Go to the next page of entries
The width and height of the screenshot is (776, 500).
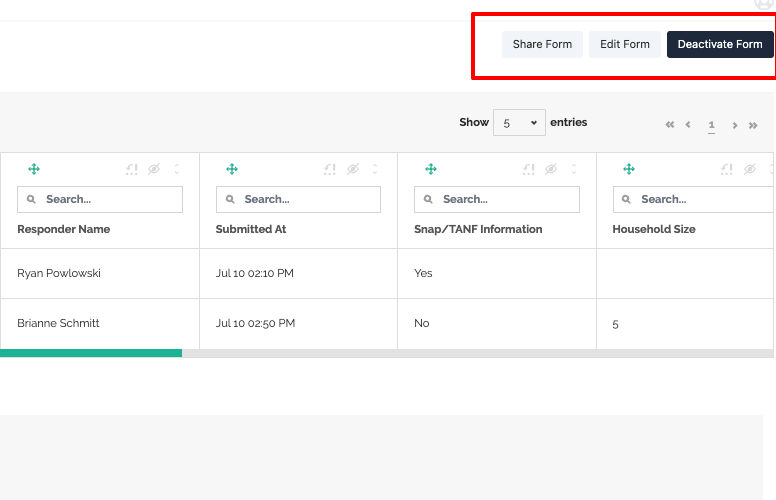735,125
